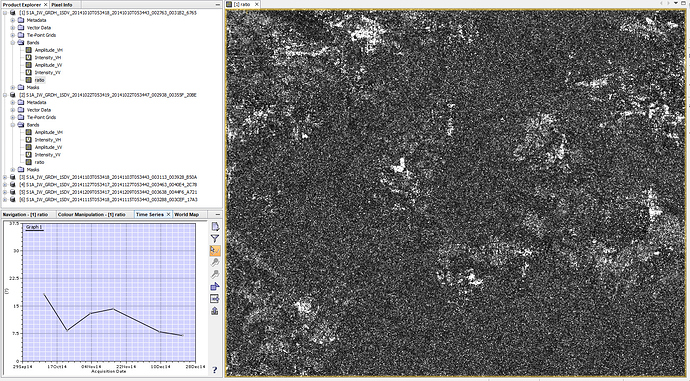Select ratio band under product [1]

click(x=40, y=80)
